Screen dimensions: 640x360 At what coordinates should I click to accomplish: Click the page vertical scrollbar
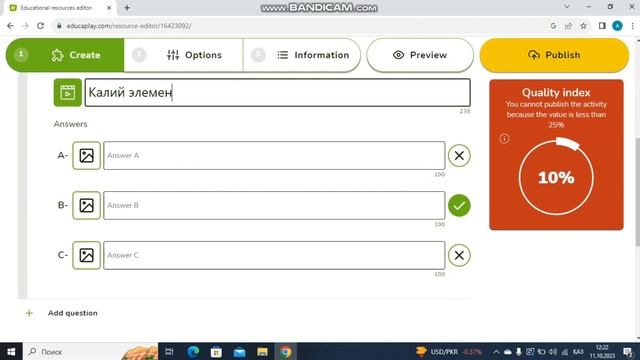point(638,192)
